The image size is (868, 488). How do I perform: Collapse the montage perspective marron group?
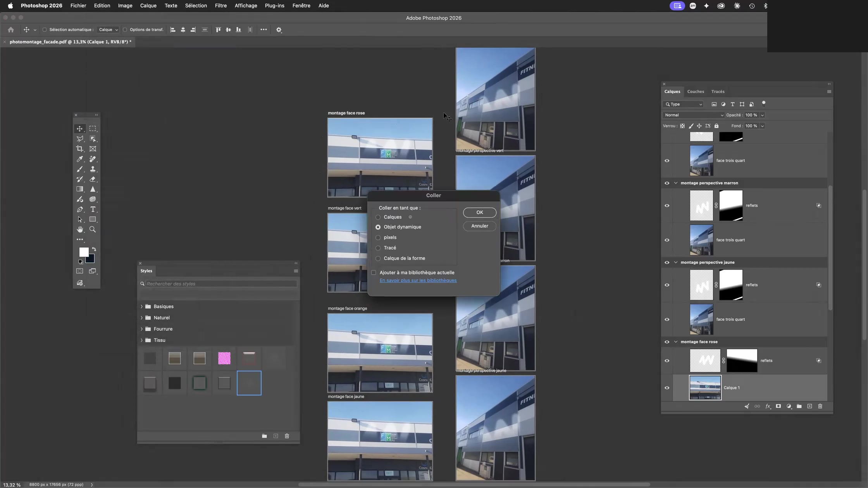point(676,183)
